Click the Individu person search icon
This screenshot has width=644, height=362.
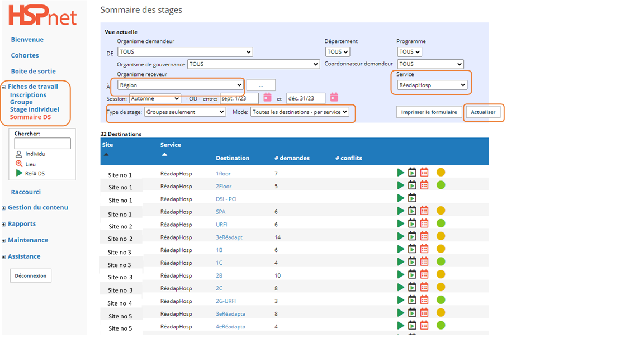pyautogui.click(x=19, y=154)
